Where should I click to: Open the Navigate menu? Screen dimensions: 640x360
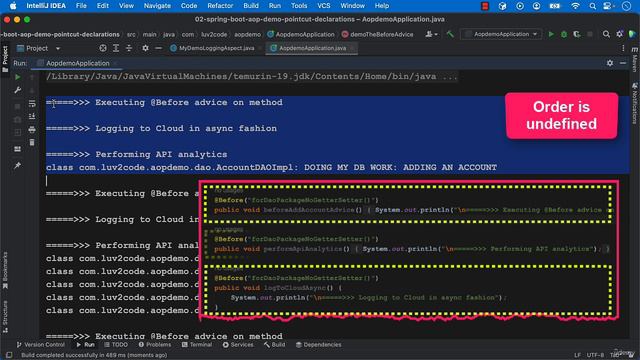[x=157, y=6]
